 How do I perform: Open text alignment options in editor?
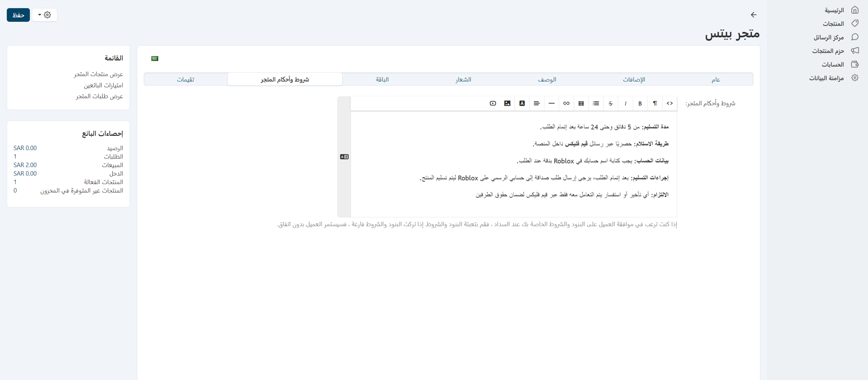click(537, 103)
